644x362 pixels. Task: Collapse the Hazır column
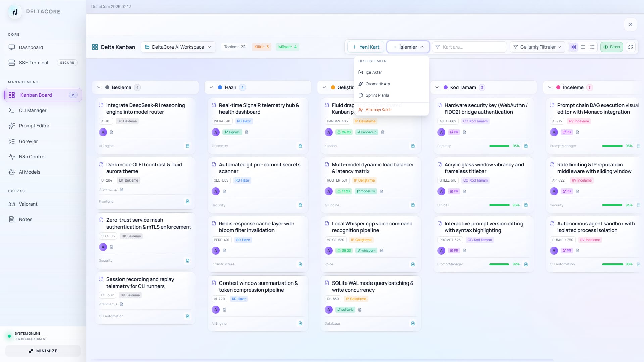[211, 87]
